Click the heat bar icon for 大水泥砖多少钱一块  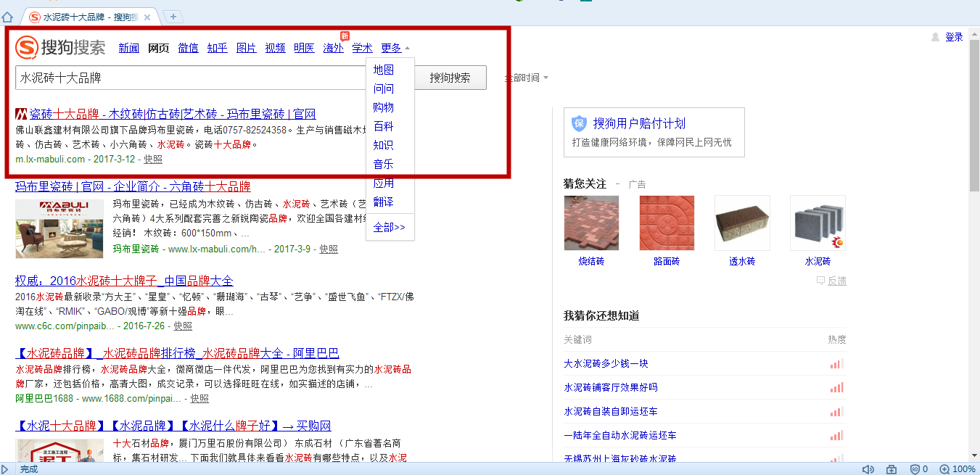pyautogui.click(x=837, y=363)
